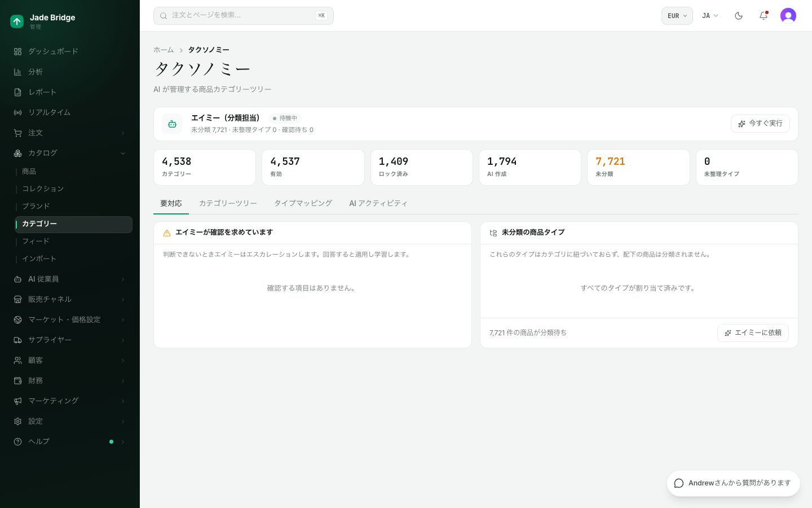Expand the AI 従業員 submenu chevron

[x=123, y=279]
